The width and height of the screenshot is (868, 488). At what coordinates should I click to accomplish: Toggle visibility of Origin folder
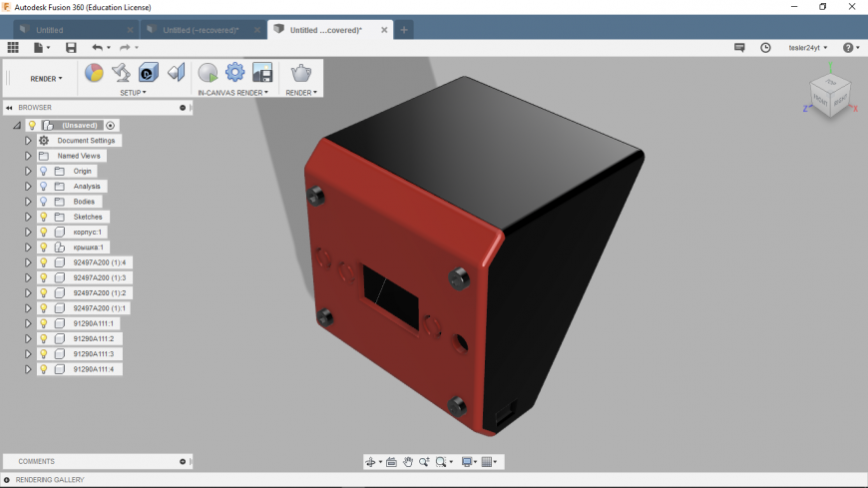[x=44, y=171]
